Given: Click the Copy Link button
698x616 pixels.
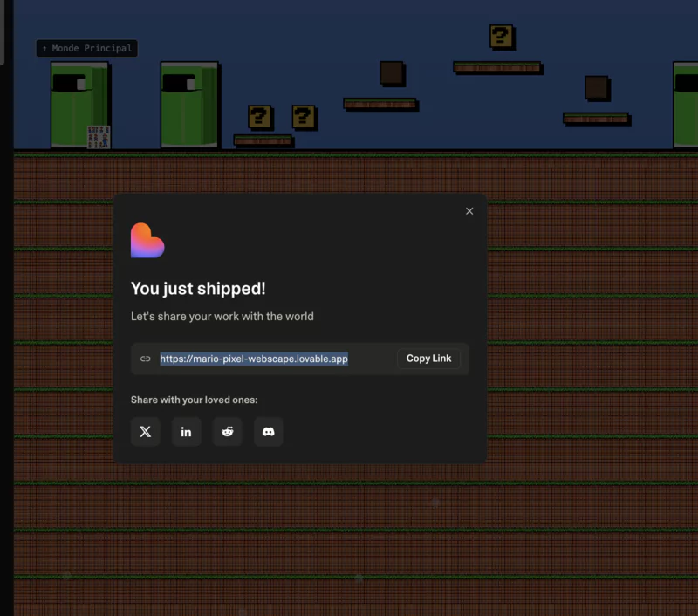Looking at the screenshot, I should [x=428, y=359].
